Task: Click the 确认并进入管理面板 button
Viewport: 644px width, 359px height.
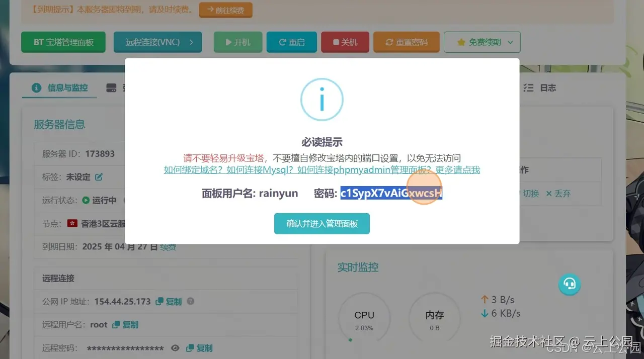Action: coord(321,223)
